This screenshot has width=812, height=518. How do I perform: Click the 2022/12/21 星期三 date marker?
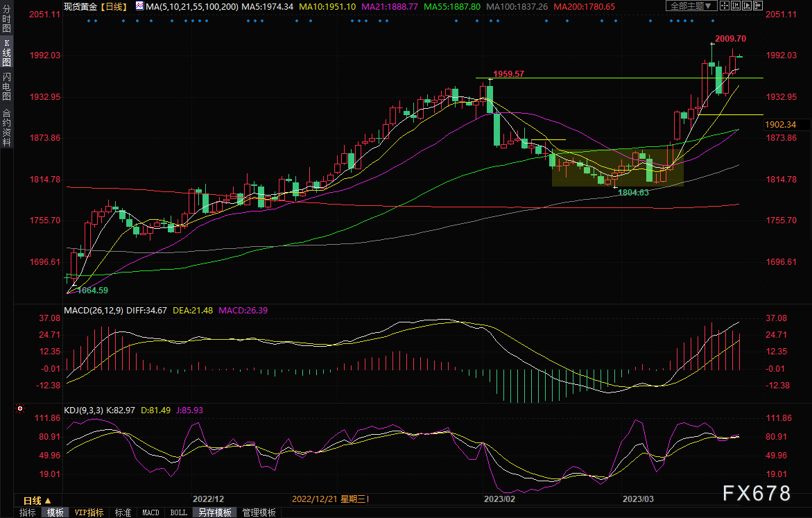(x=330, y=499)
